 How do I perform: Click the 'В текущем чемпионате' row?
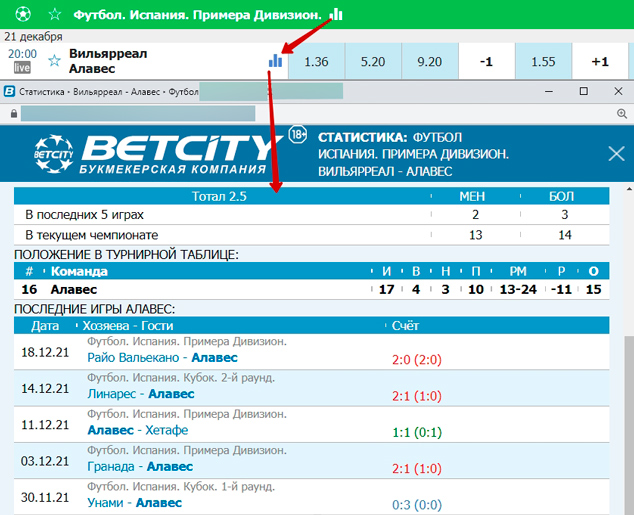(311, 235)
